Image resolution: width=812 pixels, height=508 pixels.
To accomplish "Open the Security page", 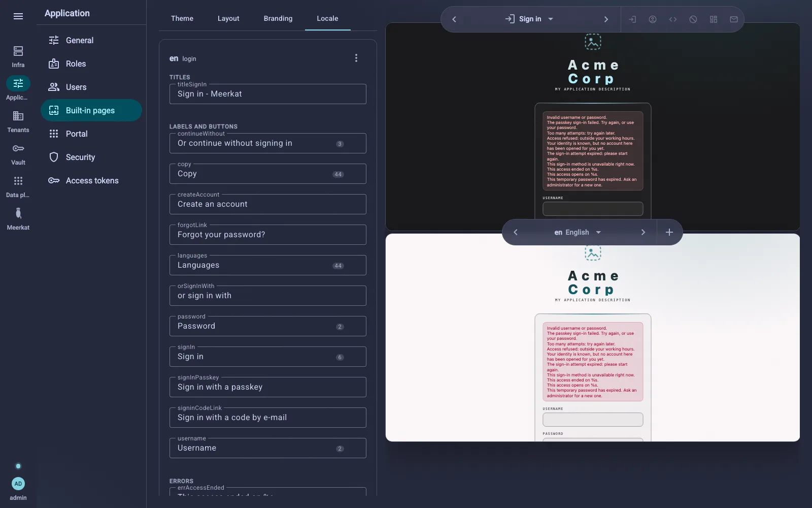I will (x=91, y=157).
